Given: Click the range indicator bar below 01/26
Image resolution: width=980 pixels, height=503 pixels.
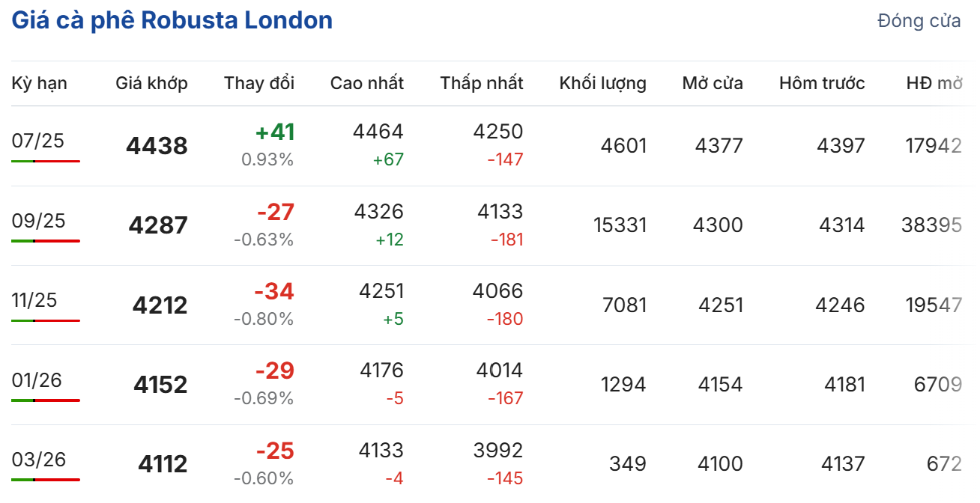Looking at the screenshot, I should (46, 400).
